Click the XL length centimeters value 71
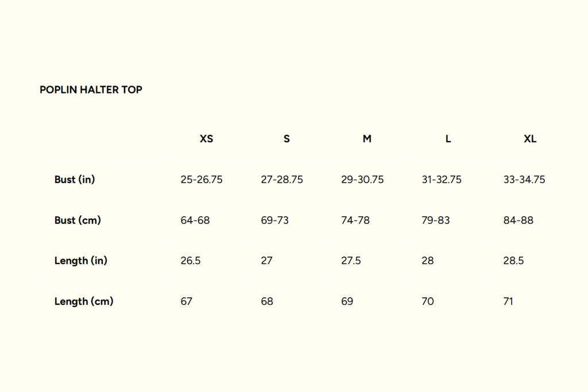Screen dimensions: 588x392 508,301
